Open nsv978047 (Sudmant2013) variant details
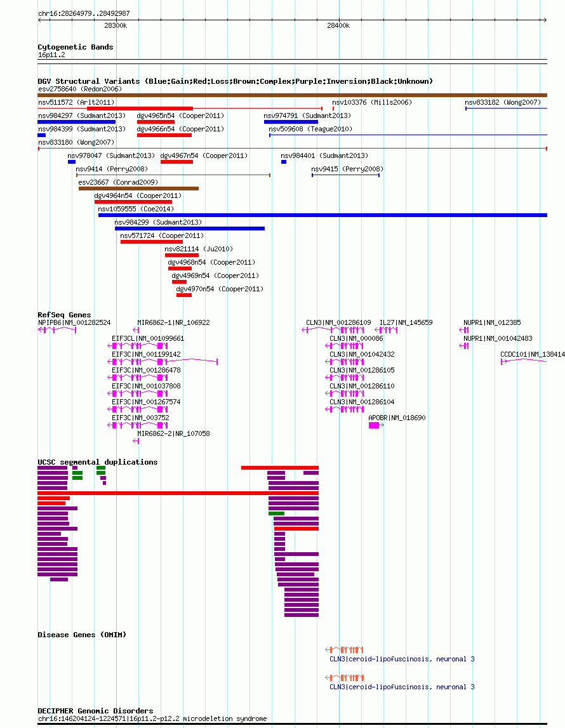This screenshot has height=728, width=565. (x=111, y=156)
